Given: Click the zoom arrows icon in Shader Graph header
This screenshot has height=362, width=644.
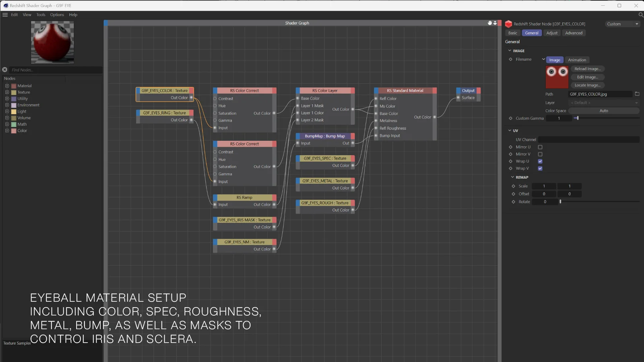Looking at the screenshot, I should (x=495, y=23).
